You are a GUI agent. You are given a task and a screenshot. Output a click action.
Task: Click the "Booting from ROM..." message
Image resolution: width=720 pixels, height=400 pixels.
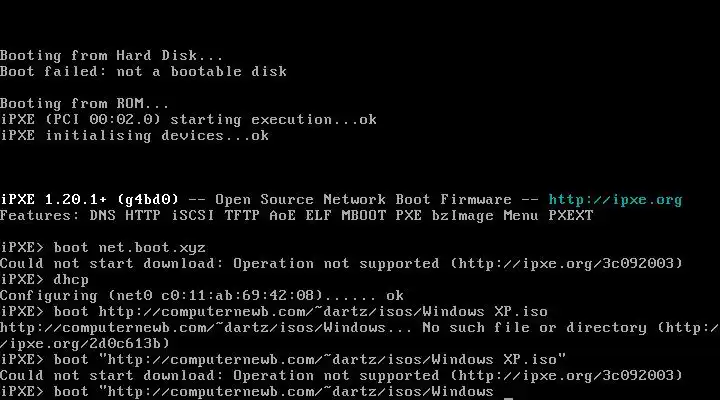(85, 103)
